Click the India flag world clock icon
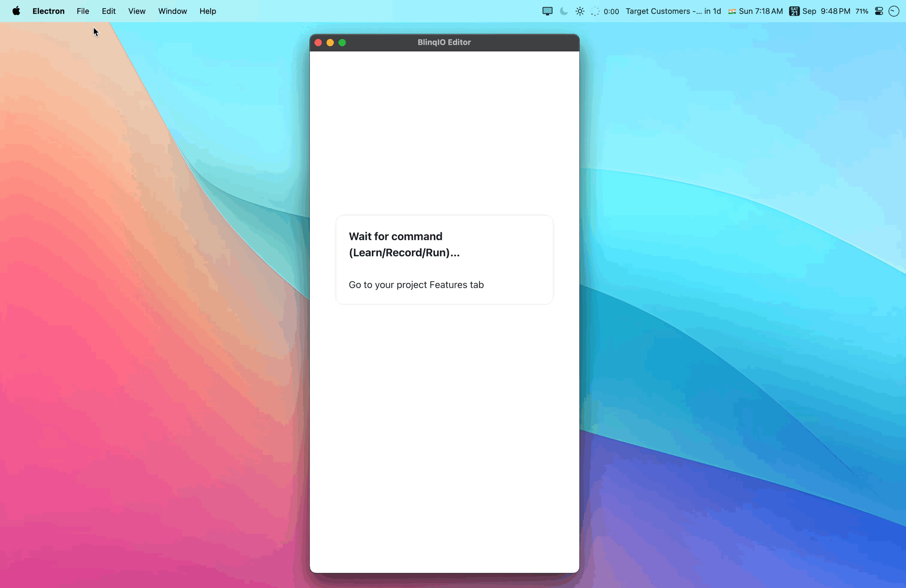This screenshot has height=588, width=906. 732,11
